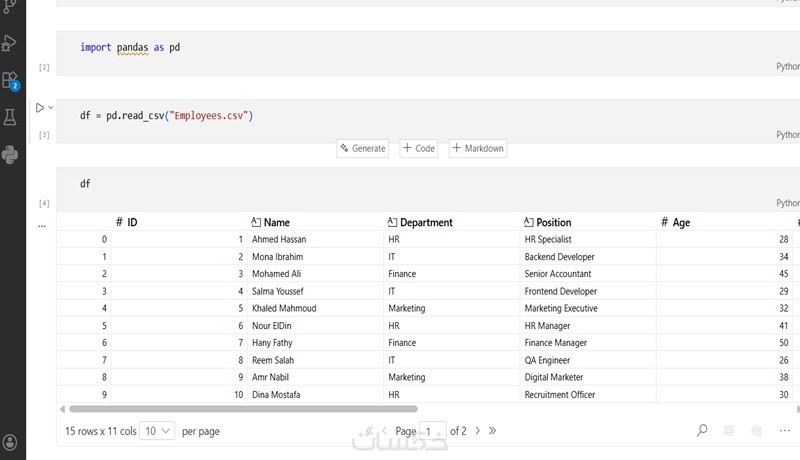
Task: Sort by the Department column header
Action: (x=426, y=222)
